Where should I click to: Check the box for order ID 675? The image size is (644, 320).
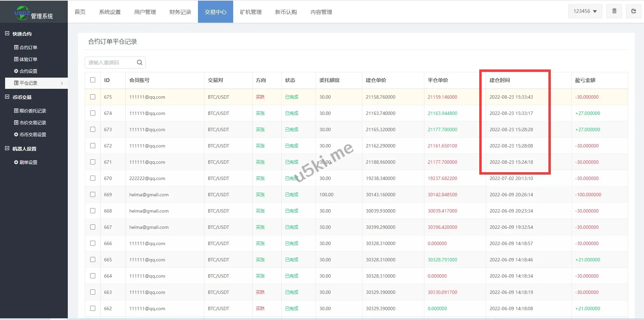tap(93, 97)
